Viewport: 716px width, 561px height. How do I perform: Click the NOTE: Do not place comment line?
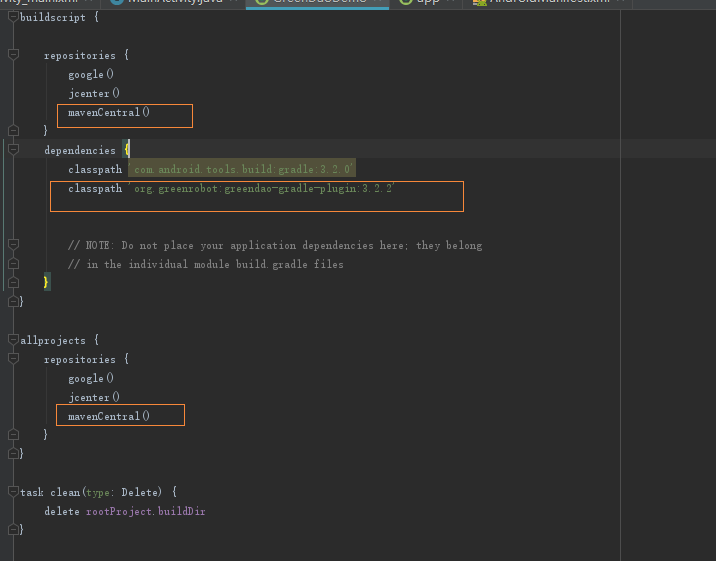(x=275, y=246)
